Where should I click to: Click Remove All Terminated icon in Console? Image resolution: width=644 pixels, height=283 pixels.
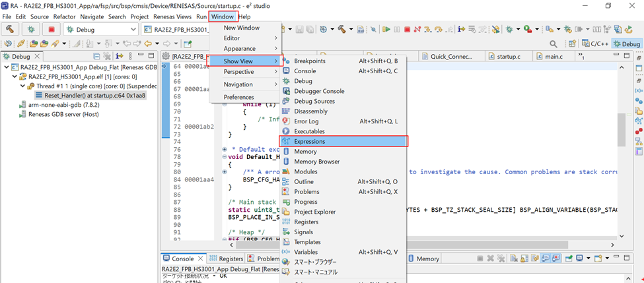tap(501, 259)
